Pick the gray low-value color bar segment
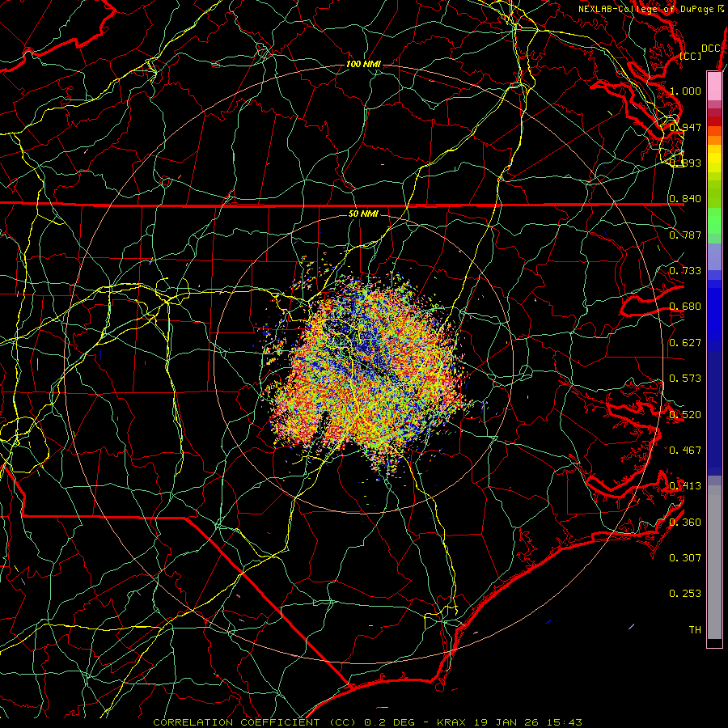Image resolution: width=728 pixels, height=728 pixels. 714,562
